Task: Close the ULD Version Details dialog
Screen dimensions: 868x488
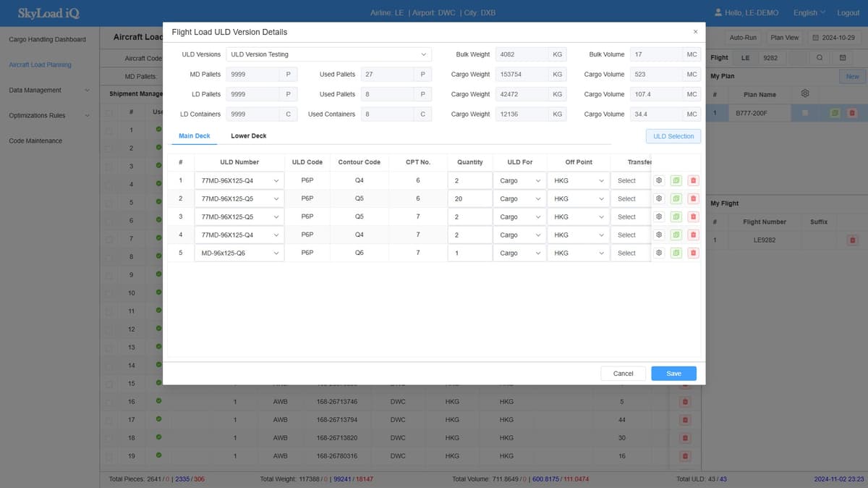Action: [695, 32]
